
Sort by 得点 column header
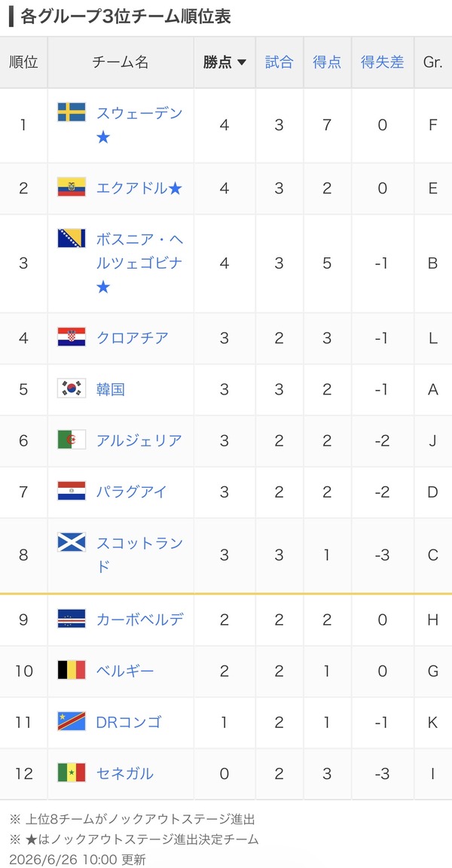click(327, 62)
